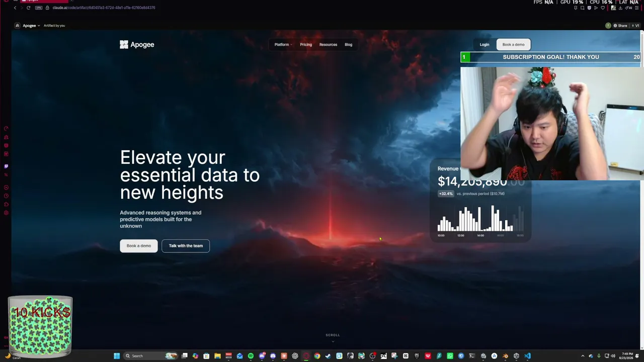Reload the browser page
644x362 pixels.
coord(29,8)
